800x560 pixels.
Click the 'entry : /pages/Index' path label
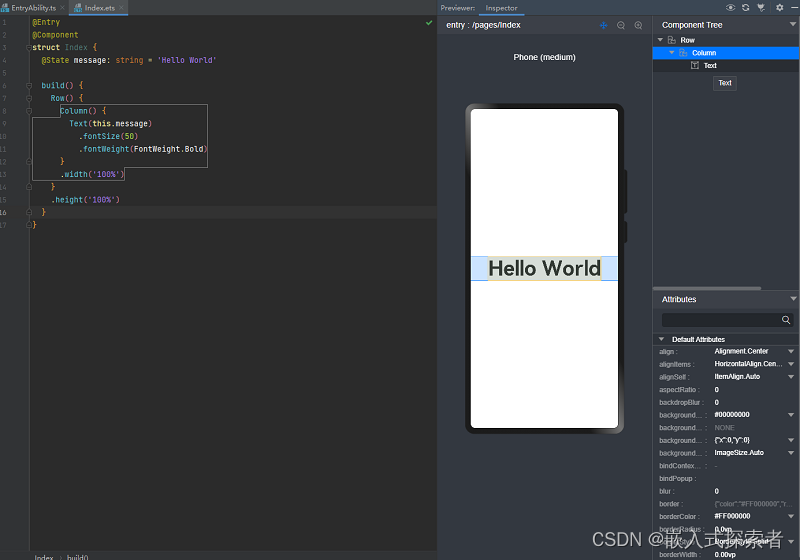(483, 25)
